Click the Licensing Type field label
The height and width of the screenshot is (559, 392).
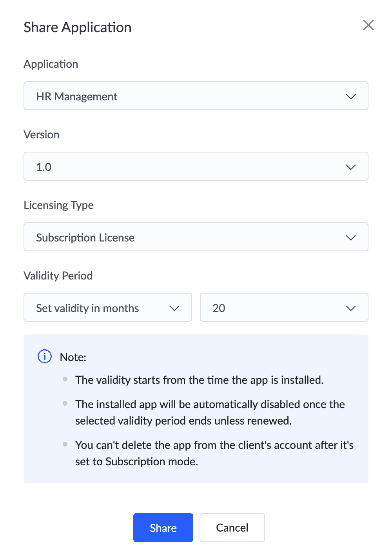pos(59,205)
